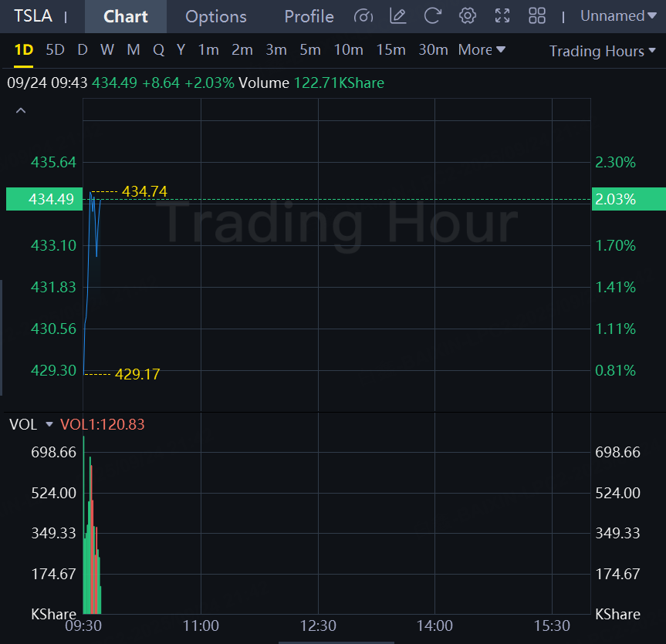666x644 pixels.
Task: Switch to the Profile tab
Action: click(309, 16)
